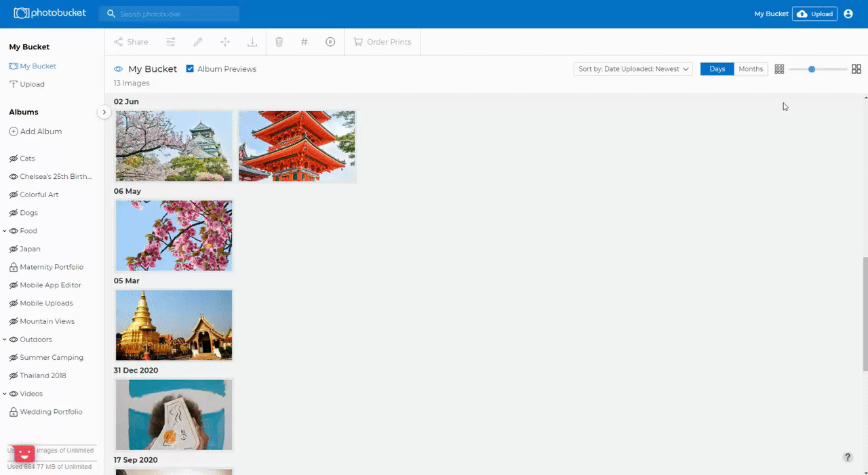Screen dimensions: 868x475
Task: Start slideshow with the play icon
Action: click(x=330, y=42)
